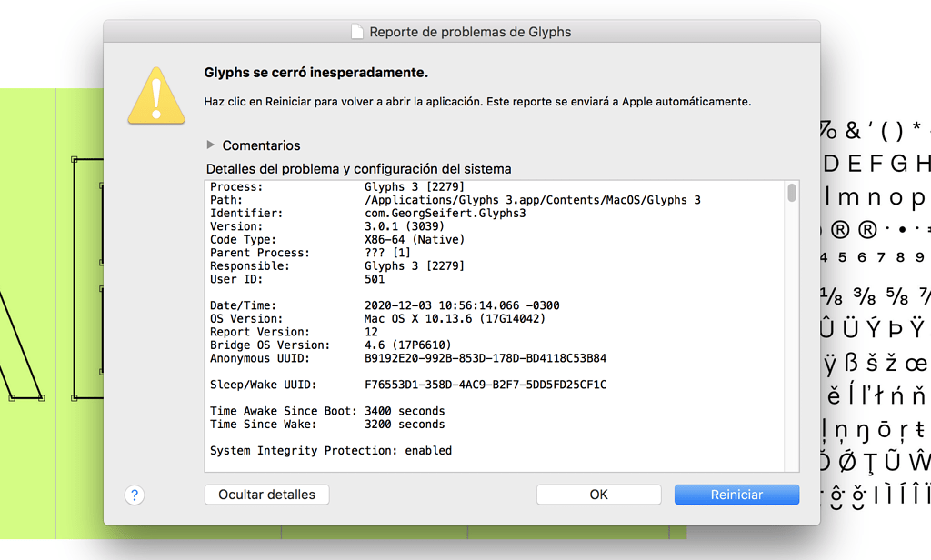Viewport: 931px width, 560px height.
Task: Select the Thorn glyph cell
Action: (894, 326)
